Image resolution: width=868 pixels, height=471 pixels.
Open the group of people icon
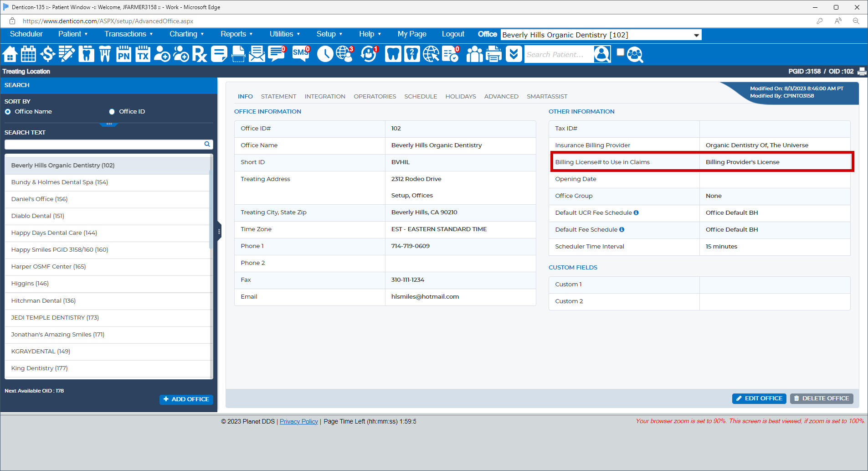[474, 54]
